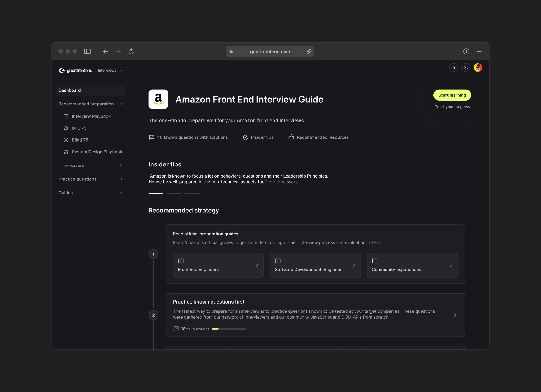Go forward with the browser forward arrow
This screenshot has width=541, height=392.
click(x=118, y=52)
